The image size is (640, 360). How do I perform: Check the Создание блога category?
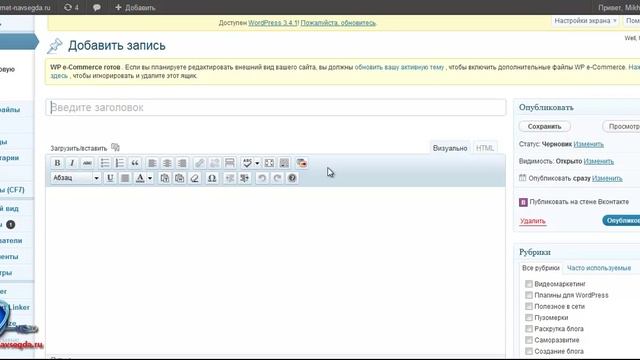click(x=529, y=351)
